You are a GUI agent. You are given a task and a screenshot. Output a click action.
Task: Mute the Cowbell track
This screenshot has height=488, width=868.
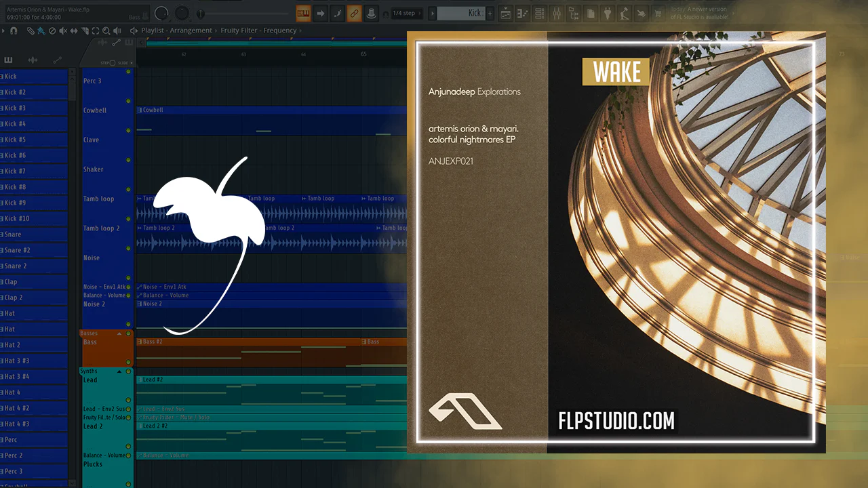(128, 130)
